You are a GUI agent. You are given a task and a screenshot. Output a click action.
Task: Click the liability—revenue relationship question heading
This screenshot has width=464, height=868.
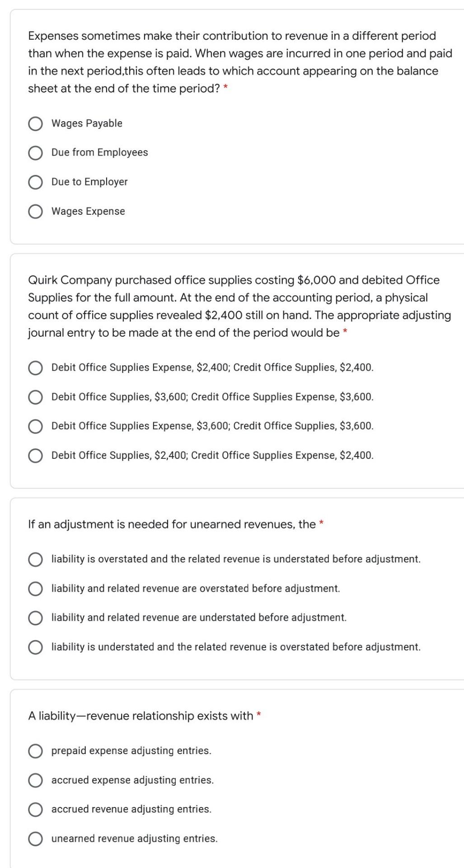tap(141, 716)
